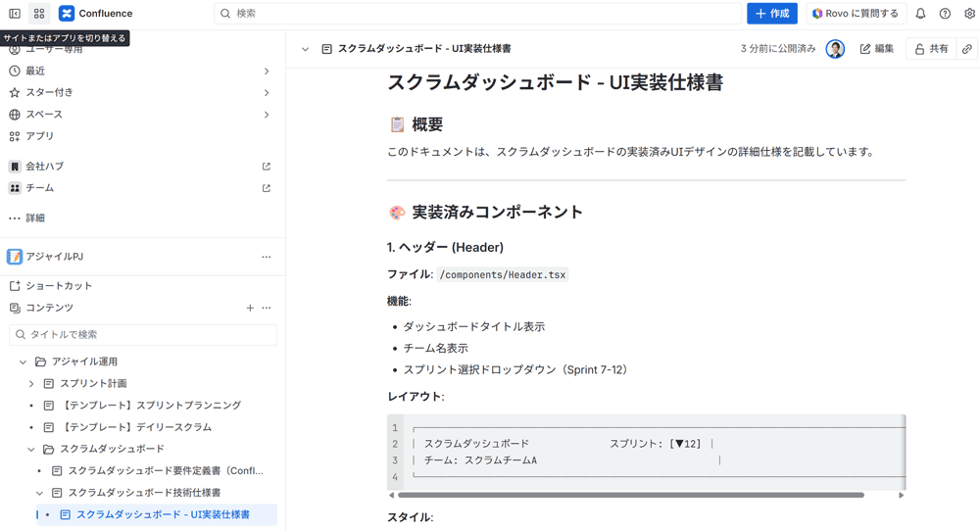Click 共有 to share the page
The height and width of the screenshot is (531, 980).
point(931,49)
